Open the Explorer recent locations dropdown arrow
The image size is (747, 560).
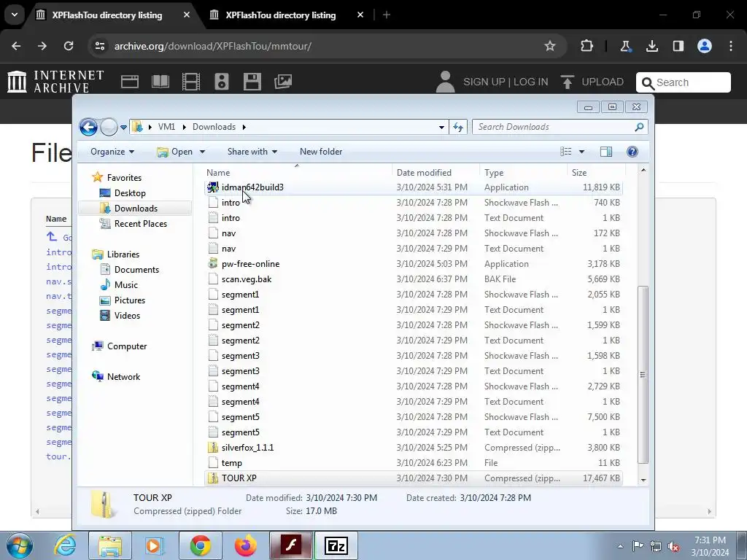tap(123, 127)
